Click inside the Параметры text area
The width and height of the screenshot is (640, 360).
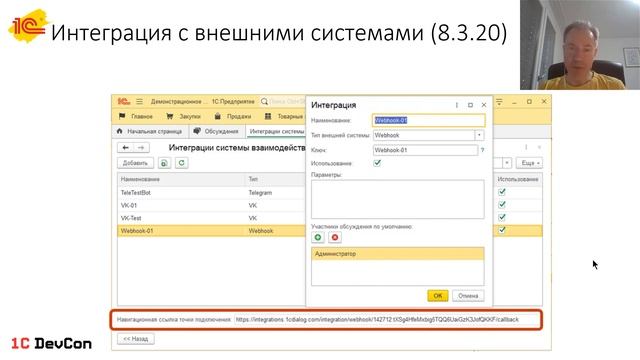398,199
